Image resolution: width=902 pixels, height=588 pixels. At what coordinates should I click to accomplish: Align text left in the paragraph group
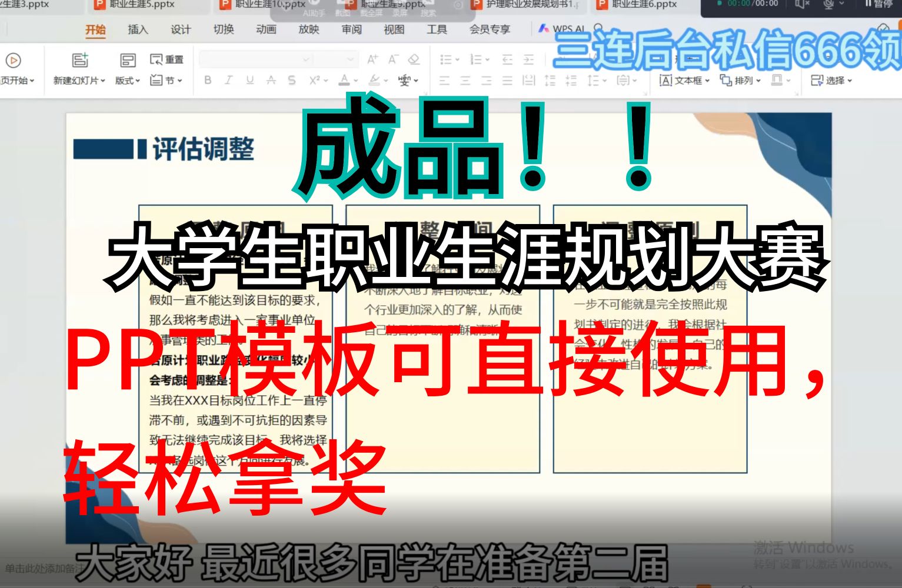(x=444, y=81)
